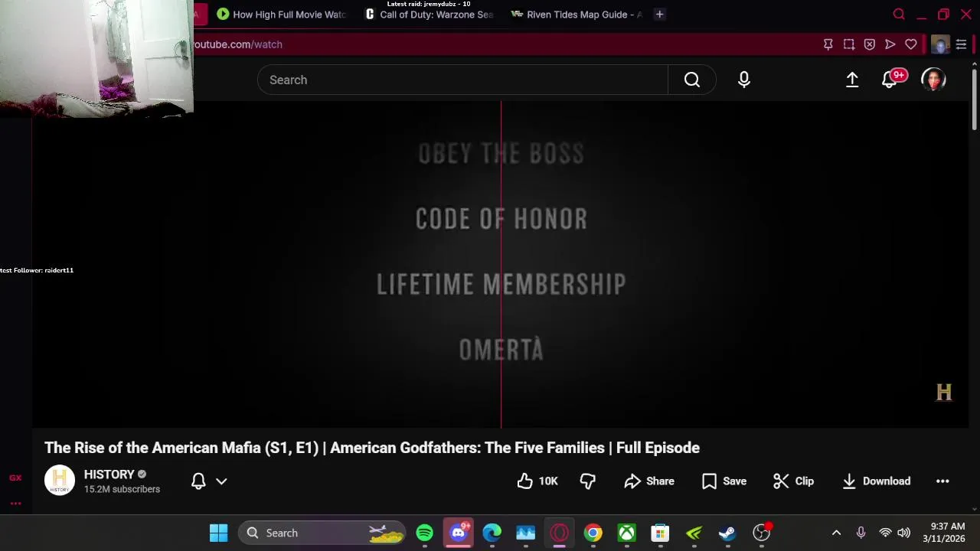Like the video with thumbs up
This screenshot has width=980, height=551.
537,481
